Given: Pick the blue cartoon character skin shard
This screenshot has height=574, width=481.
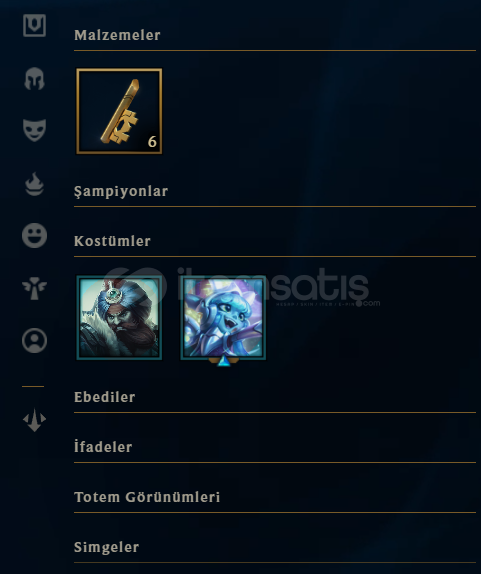Looking at the screenshot, I should pyautogui.click(x=223, y=318).
